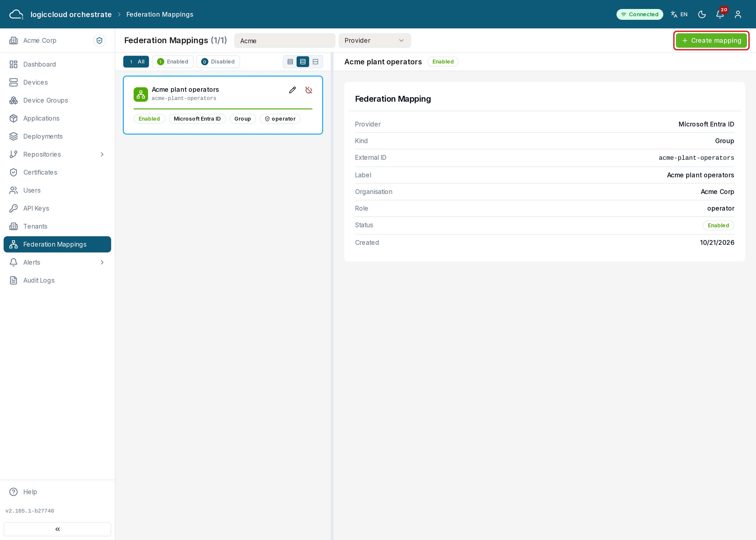Expand the Alerts submenu chevron
Image resolution: width=756 pixels, height=540 pixels.
pos(102,262)
